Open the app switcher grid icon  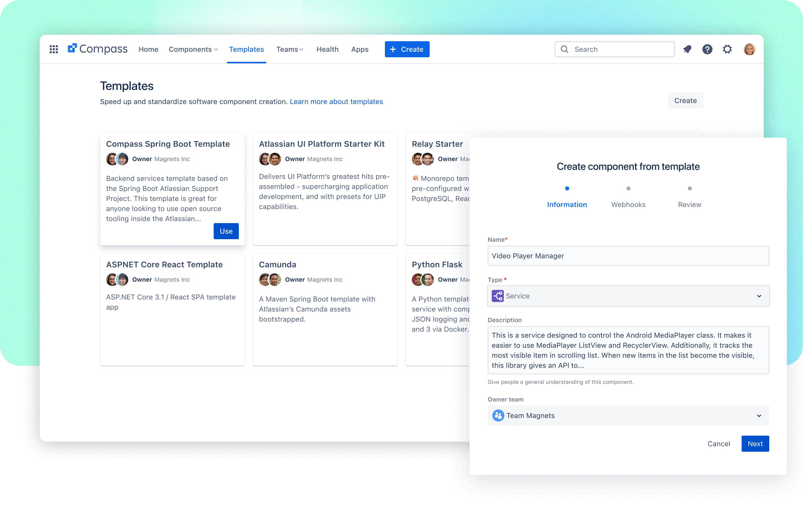[54, 49]
